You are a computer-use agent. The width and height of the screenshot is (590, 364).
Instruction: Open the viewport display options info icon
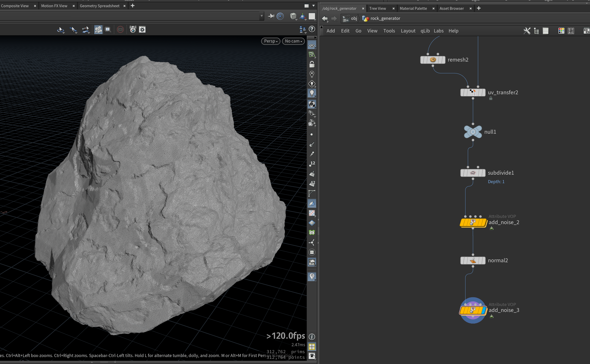(x=312, y=337)
